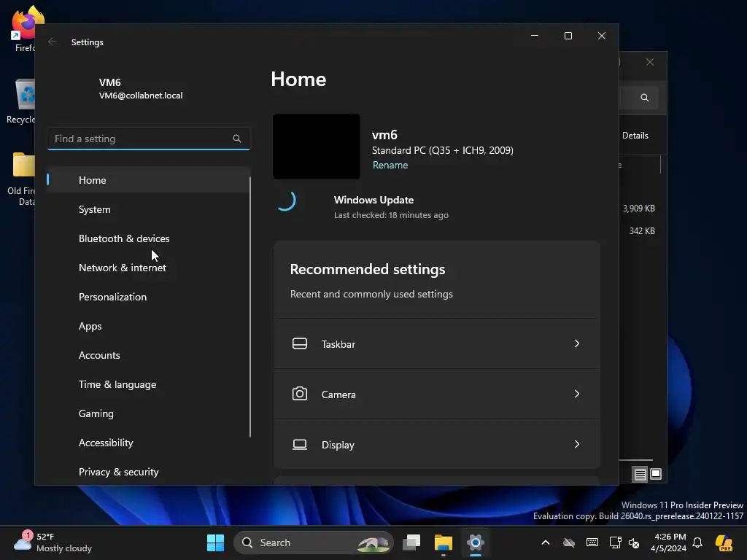Open the Copilot preview icon
Screen dimensions: 747x560
click(724, 542)
